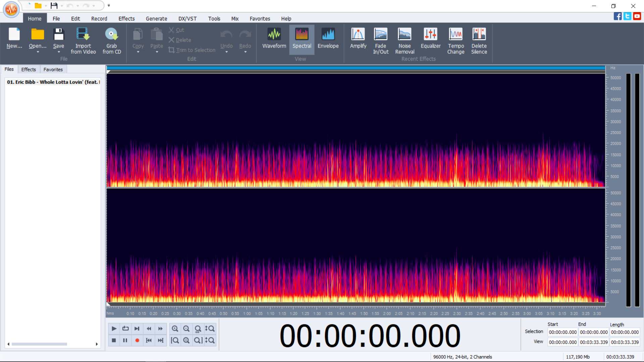Expand the Undo history dropdown
This screenshot has height=362, width=644.
226,52
